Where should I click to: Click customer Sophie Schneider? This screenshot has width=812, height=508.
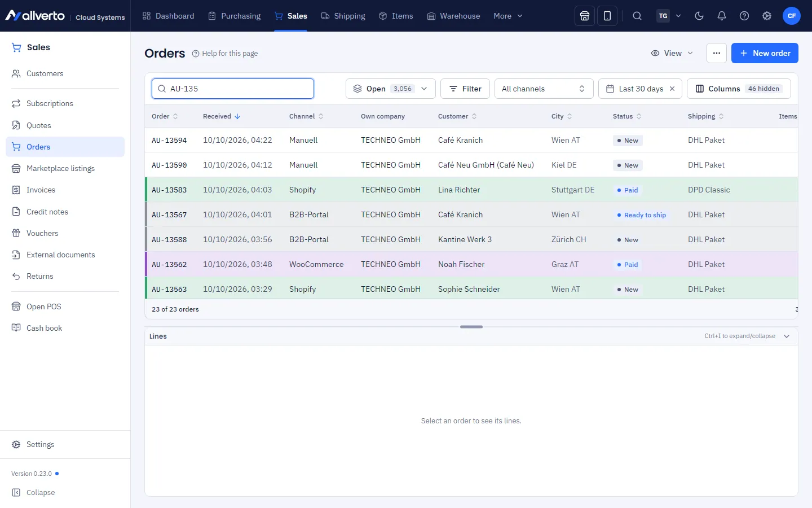point(469,289)
